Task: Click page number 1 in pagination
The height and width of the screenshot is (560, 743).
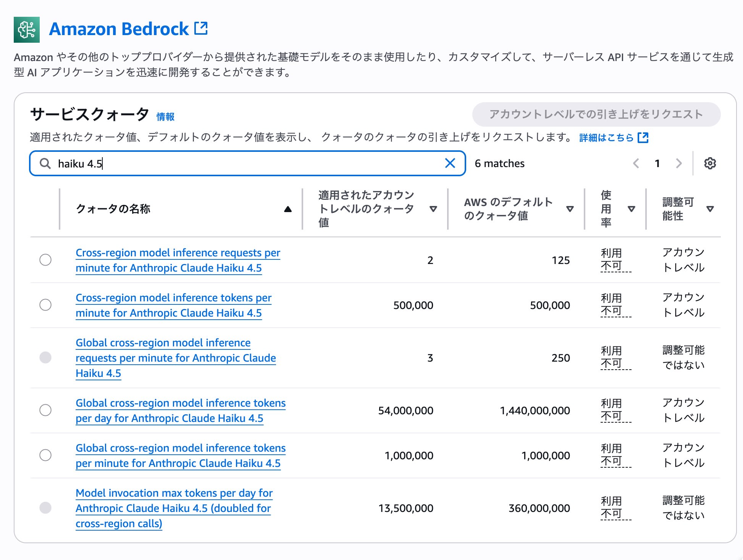Action: 657,163
